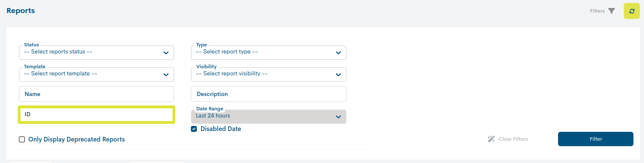644x163 pixels.
Task: Click the Date Range chevron arrow
Action: [x=338, y=117]
